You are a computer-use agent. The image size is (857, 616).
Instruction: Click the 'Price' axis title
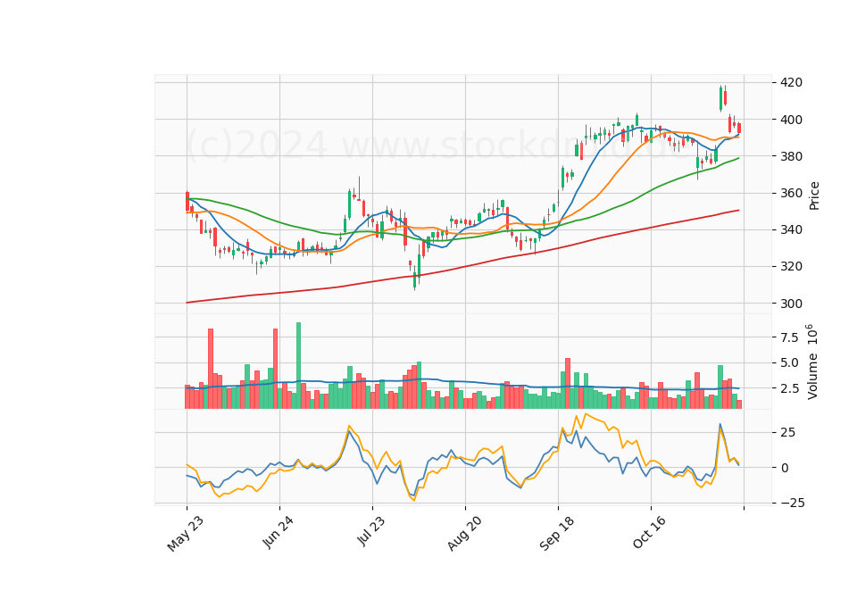click(814, 196)
